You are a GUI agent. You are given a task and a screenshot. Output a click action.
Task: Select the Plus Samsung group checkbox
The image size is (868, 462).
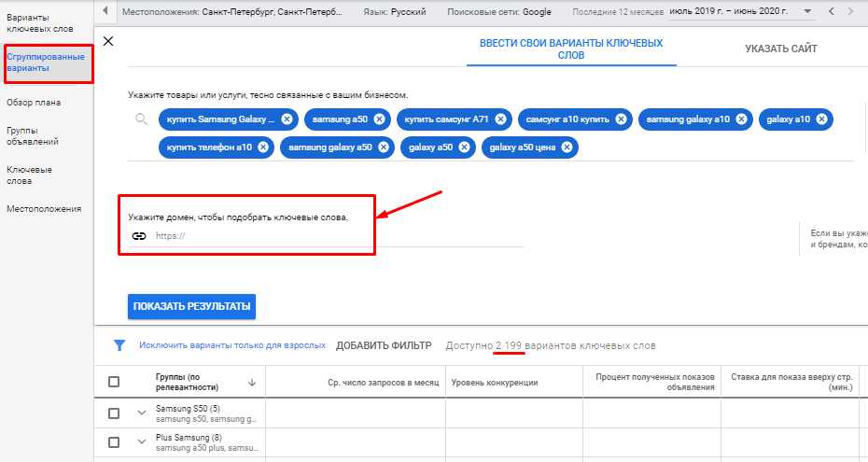pyautogui.click(x=114, y=441)
